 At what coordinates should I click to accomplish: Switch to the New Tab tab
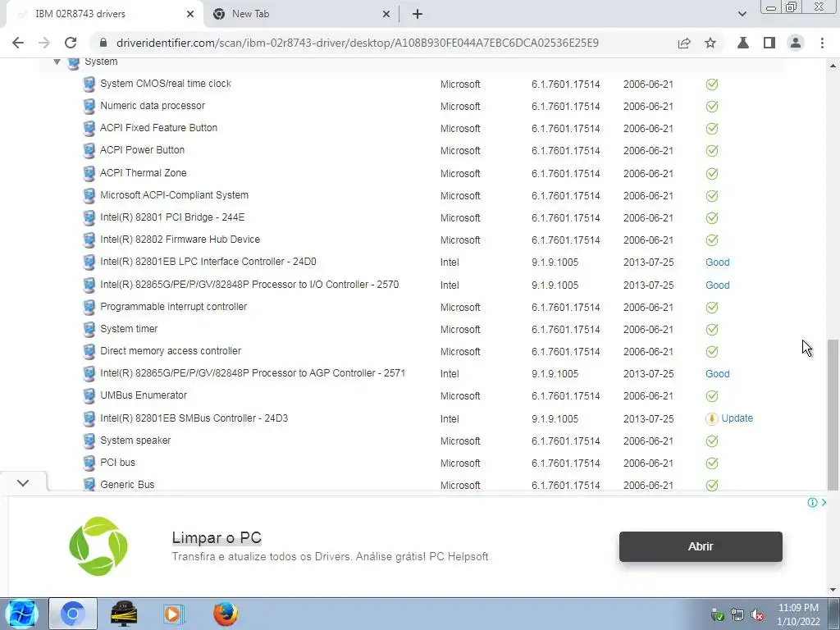click(x=300, y=14)
